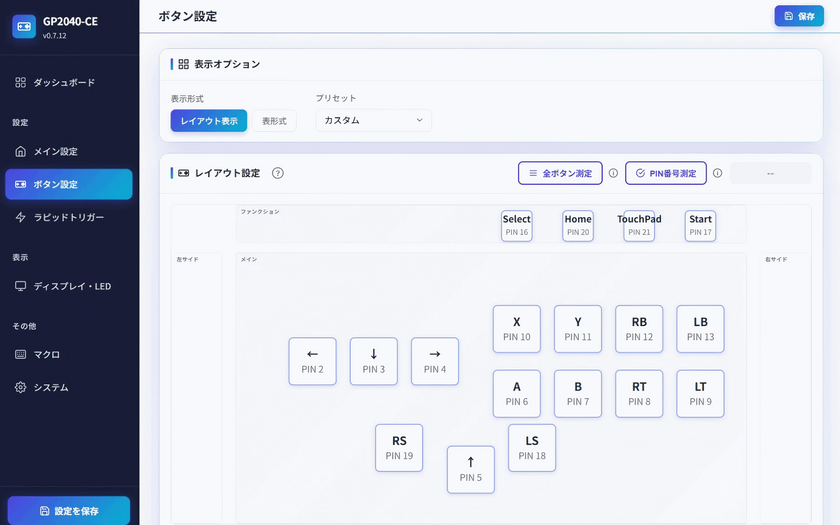Image resolution: width=840 pixels, height=525 pixels.
Task: Select the RB button on PIN 12
Action: 639,329
